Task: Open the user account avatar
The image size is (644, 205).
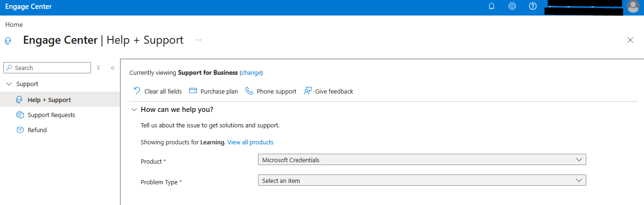Action: pyautogui.click(x=633, y=6)
